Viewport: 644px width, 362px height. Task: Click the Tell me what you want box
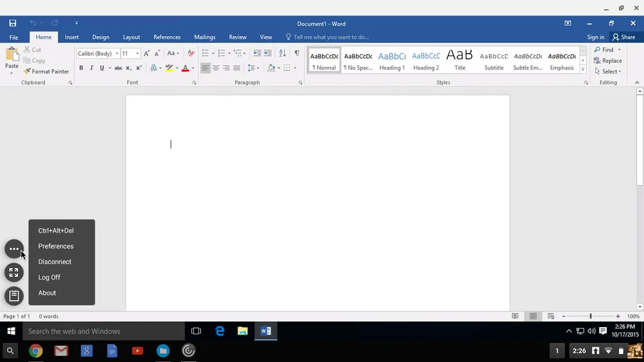327,37
